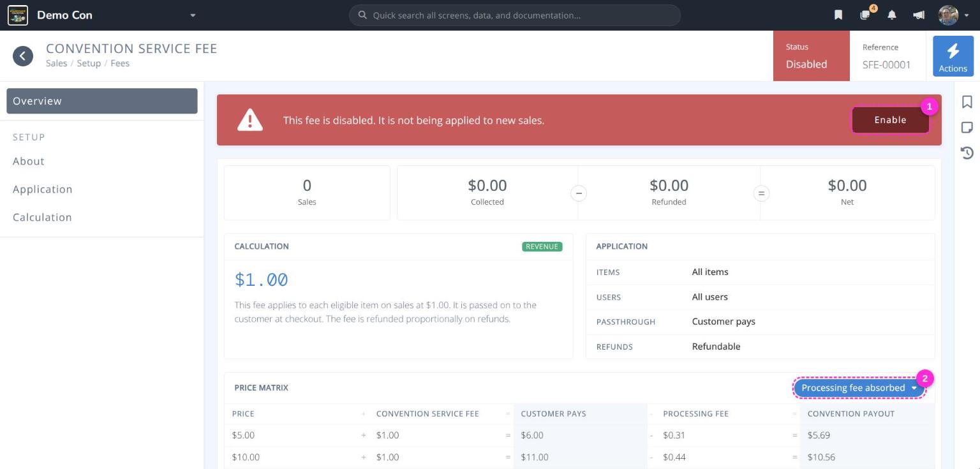The image size is (980, 469).
Task: Click the Actions lightning button
Action: pos(953,56)
